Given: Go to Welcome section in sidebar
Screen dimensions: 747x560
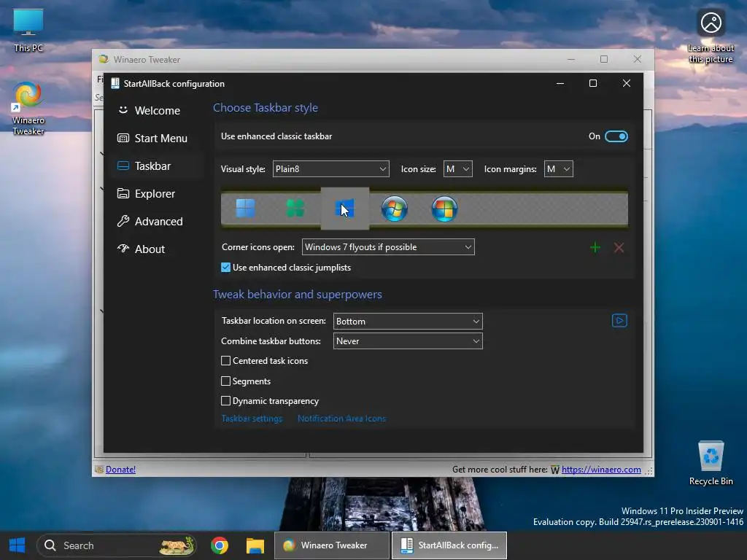Looking at the screenshot, I should 158,111.
